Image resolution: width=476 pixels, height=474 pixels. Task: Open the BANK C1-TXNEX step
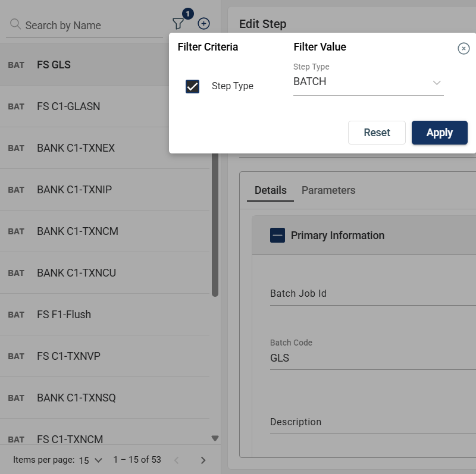coord(76,148)
